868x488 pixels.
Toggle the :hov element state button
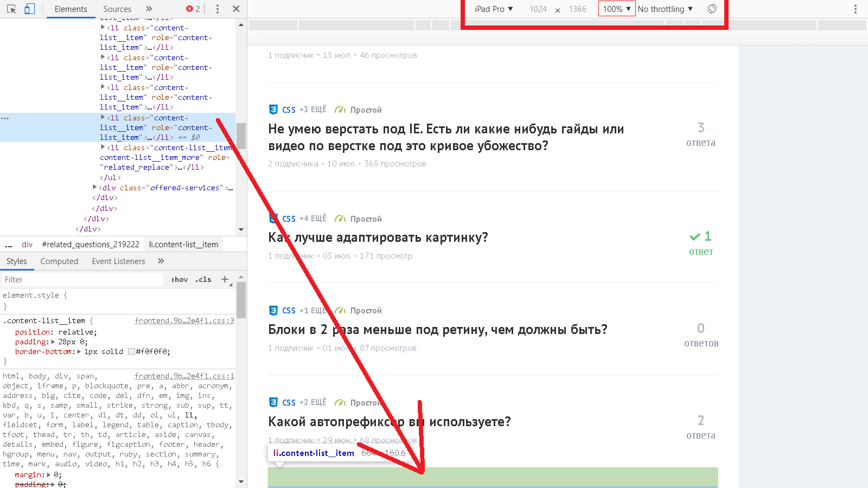(180, 280)
